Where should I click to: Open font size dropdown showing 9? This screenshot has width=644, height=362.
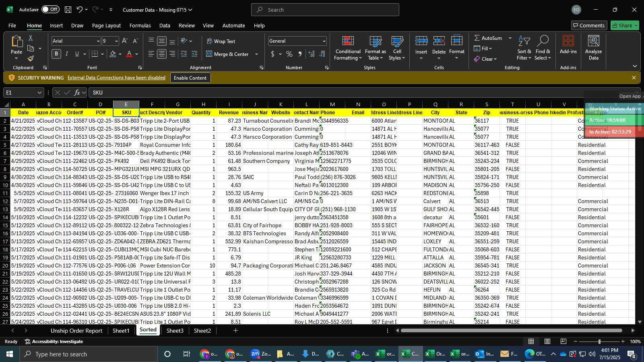116,41
